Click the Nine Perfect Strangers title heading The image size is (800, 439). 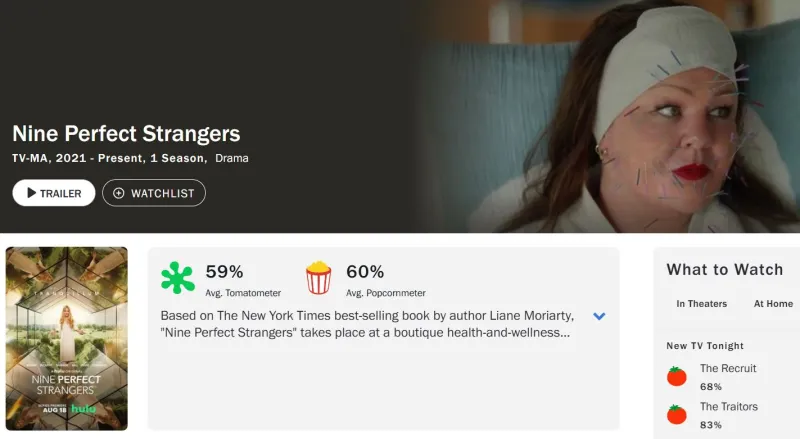(126, 133)
